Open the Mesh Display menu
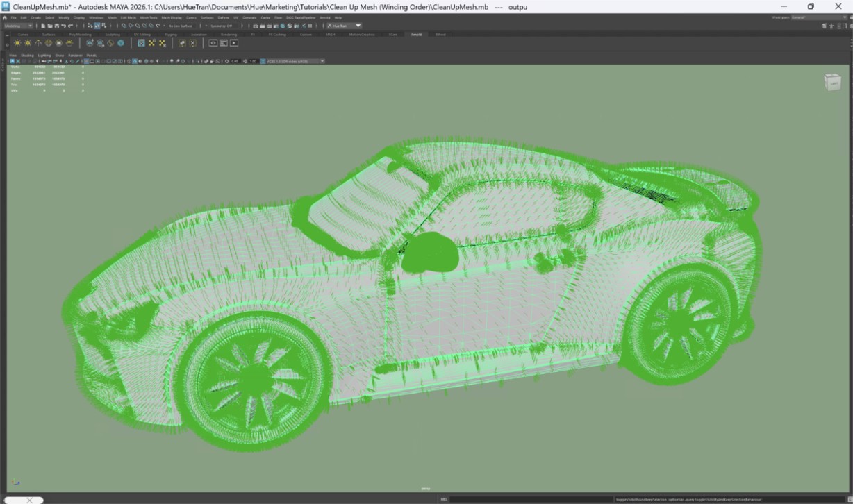Viewport: 853px width, 504px height. [x=172, y=18]
